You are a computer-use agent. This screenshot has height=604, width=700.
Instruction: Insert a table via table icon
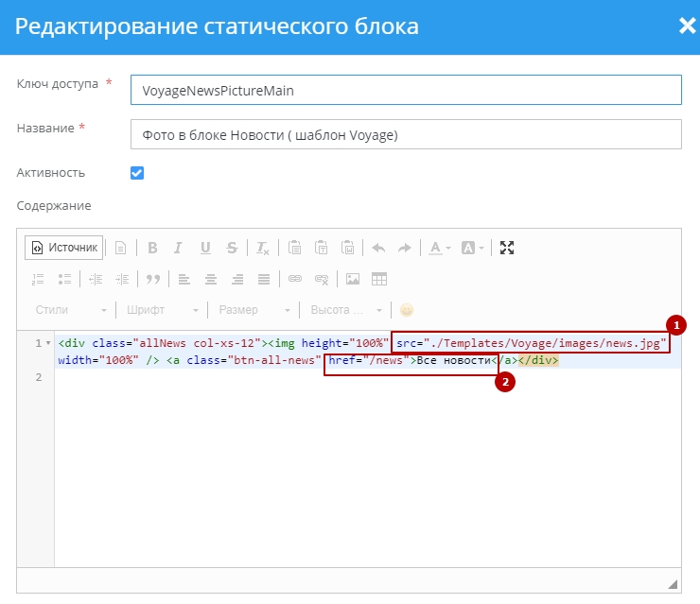click(379, 279)
